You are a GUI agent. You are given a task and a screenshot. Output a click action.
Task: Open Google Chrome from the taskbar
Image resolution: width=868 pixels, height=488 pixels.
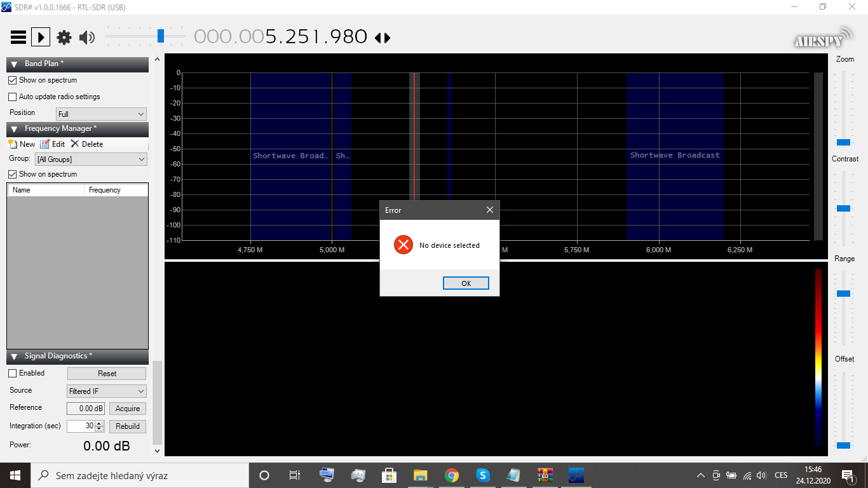[x=452, y=475]
